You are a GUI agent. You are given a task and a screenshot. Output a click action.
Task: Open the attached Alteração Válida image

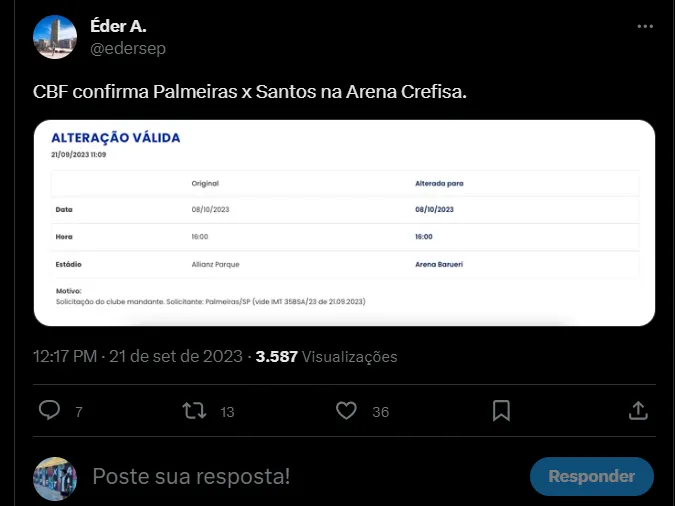[345, 223]
